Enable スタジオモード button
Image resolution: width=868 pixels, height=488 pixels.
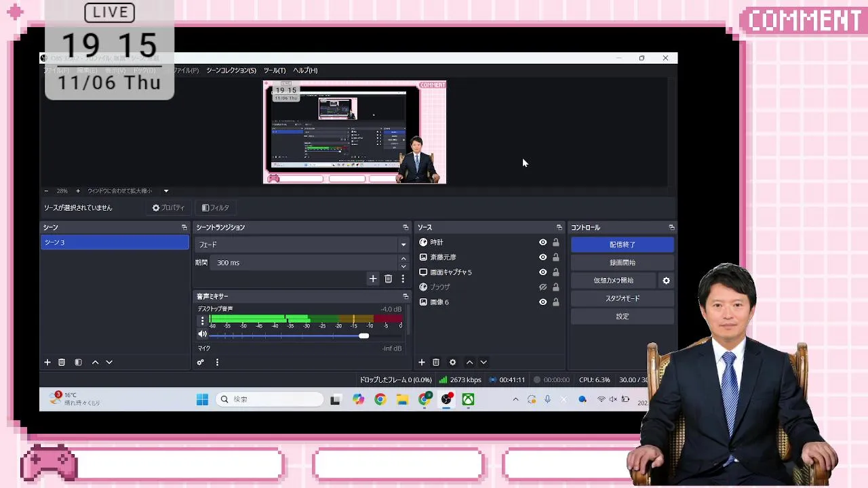[623, 299]
